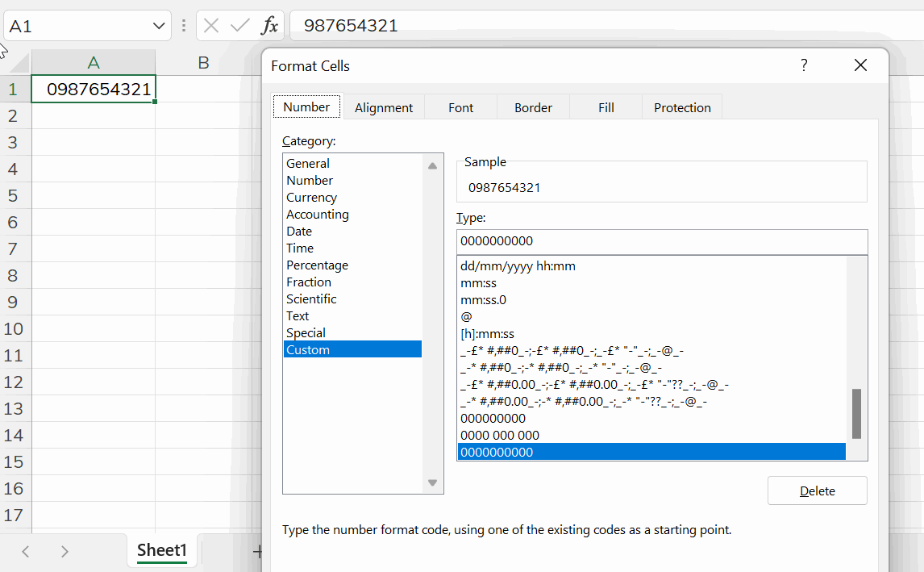Click the Insert Function fx icon

pos(269,26)
